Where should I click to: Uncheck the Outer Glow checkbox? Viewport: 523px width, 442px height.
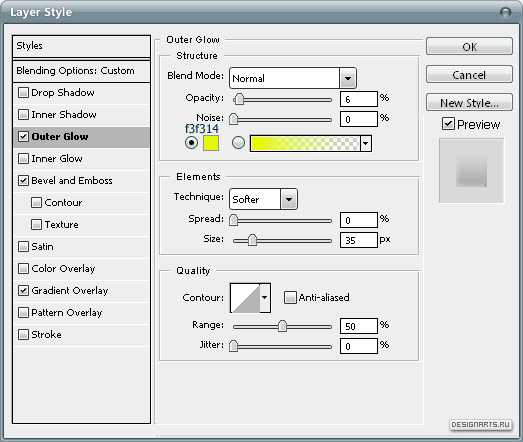pos(23,136)
